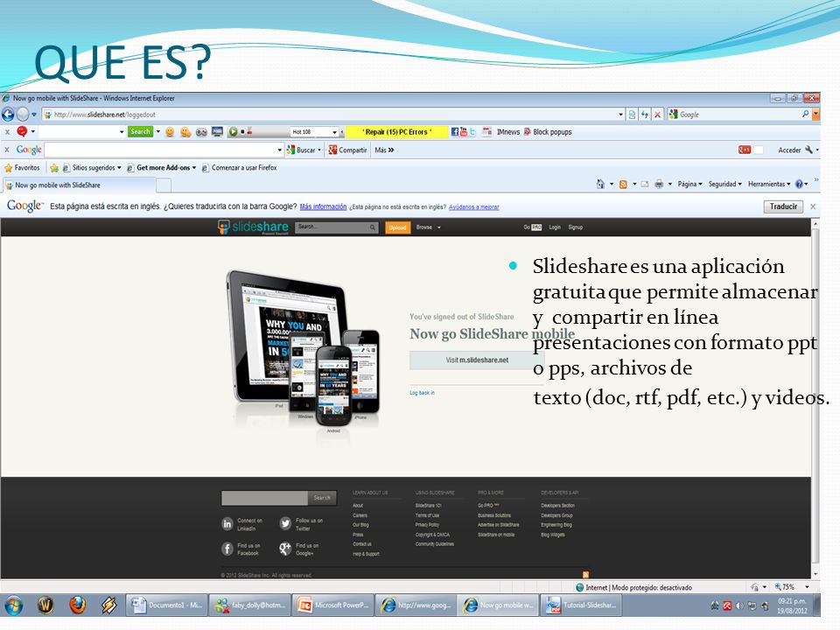840x630 pixels.
Task: Click Visit m.slideshare.net button
Action: pyautogui.click(x=477, y=360)
